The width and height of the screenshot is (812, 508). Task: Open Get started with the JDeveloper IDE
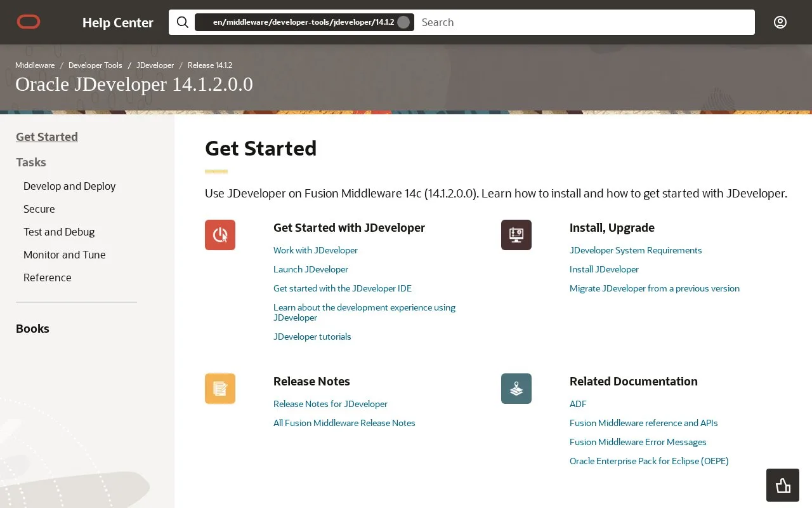tap(343, 288)
